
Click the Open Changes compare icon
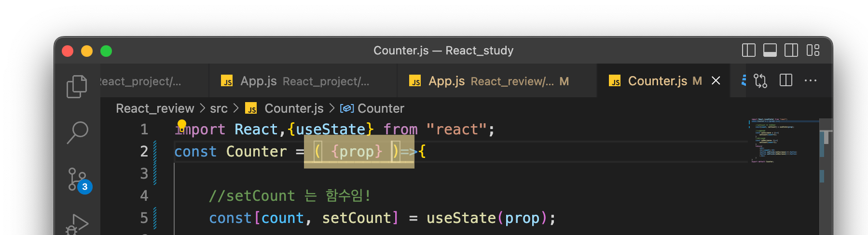point(760,81)
